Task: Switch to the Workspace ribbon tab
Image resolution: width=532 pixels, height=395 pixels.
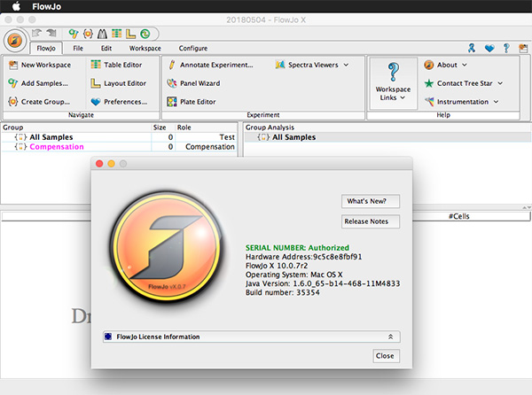Action: coord(145,48)
